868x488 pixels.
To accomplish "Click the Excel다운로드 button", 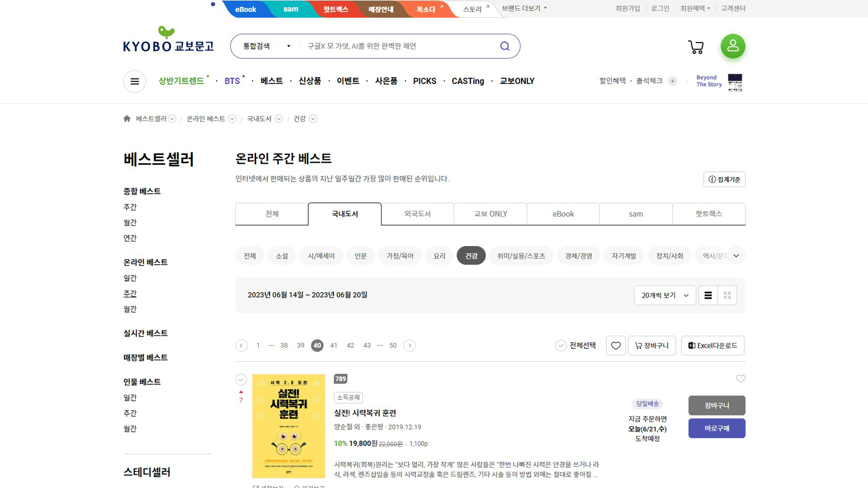I will [x=712, y=346].
